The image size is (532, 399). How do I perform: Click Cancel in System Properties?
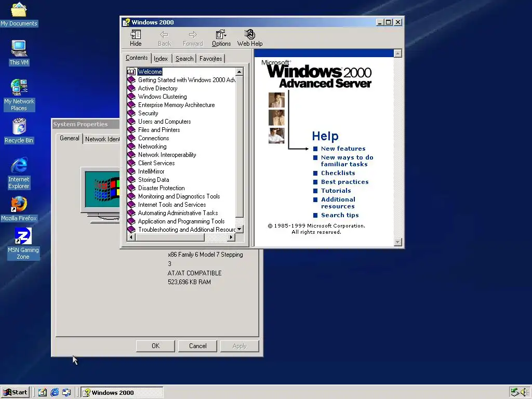click(197, 345)
